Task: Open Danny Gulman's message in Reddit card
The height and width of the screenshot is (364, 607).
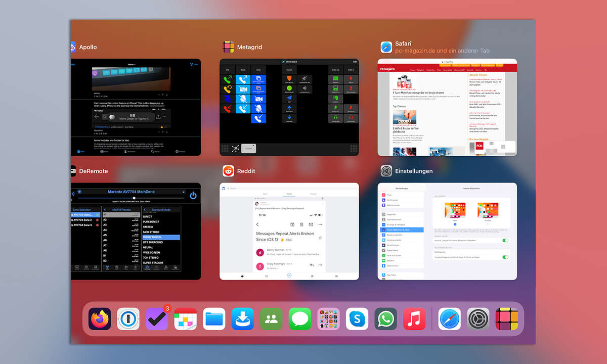Action: [x=288, y=252]
